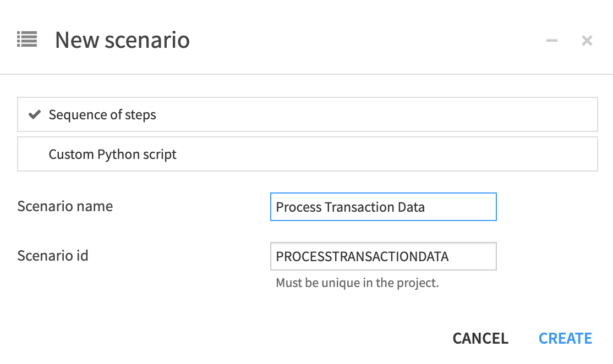Screen dimensions: 613x364
Task: Click the Sequence of steps option label text
Action: pos(102,114)
